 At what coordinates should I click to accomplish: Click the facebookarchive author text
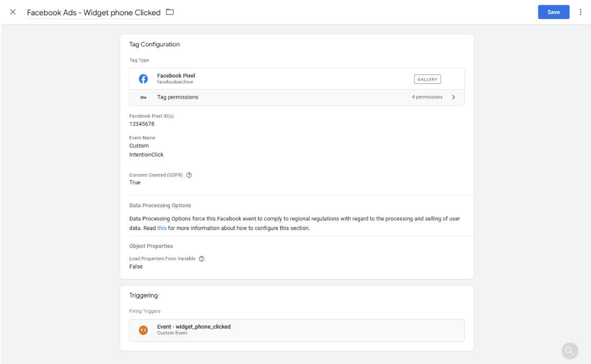[175, 82]
